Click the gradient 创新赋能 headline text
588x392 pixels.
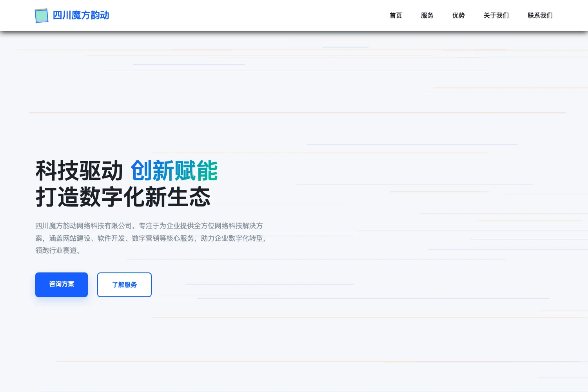point(174,171)
